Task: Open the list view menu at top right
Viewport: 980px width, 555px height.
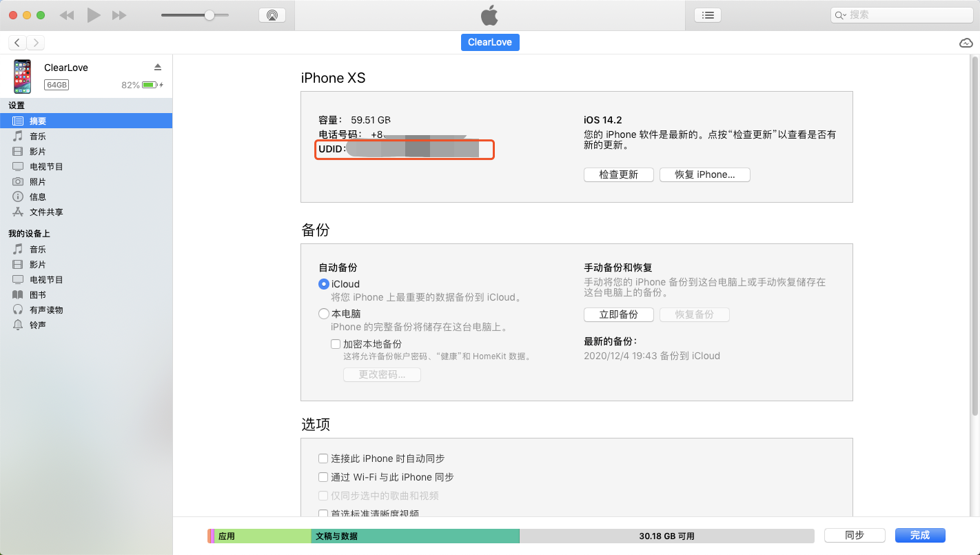Action: click(x=707, y=14)
